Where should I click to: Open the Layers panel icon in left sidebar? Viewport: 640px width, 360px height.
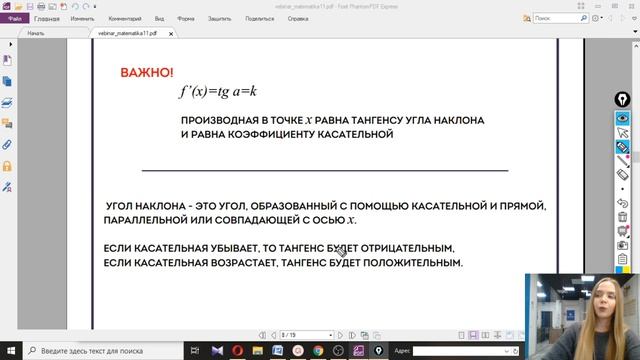tap(7, 103)
